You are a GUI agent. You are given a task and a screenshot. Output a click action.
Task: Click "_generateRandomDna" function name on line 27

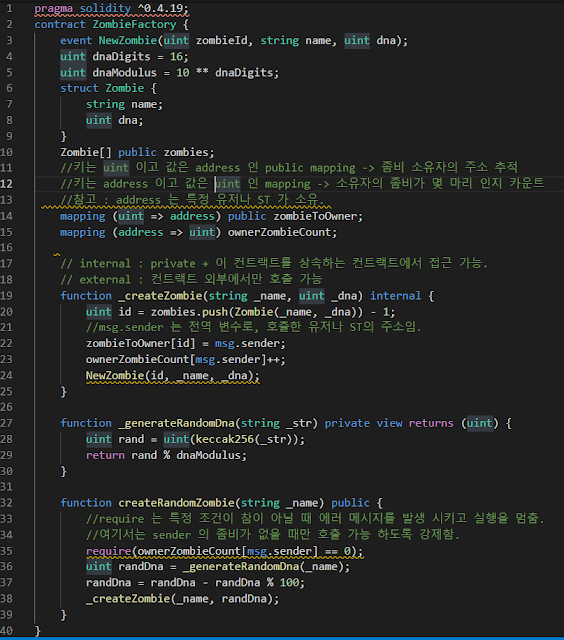click(176, 423)
